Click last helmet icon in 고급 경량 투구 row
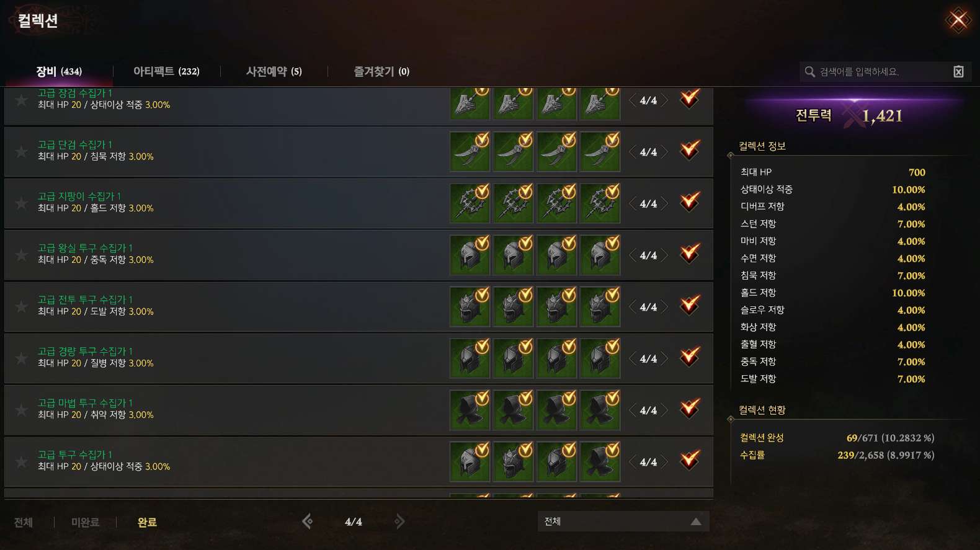 pos(600,358)
